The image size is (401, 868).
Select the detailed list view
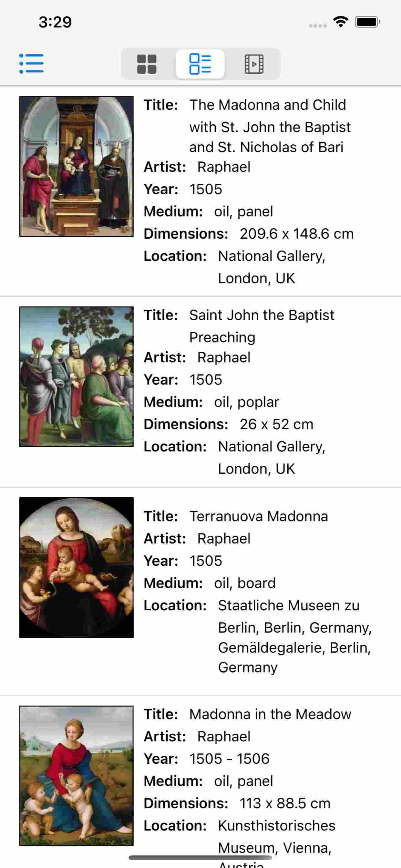(200, 64)
